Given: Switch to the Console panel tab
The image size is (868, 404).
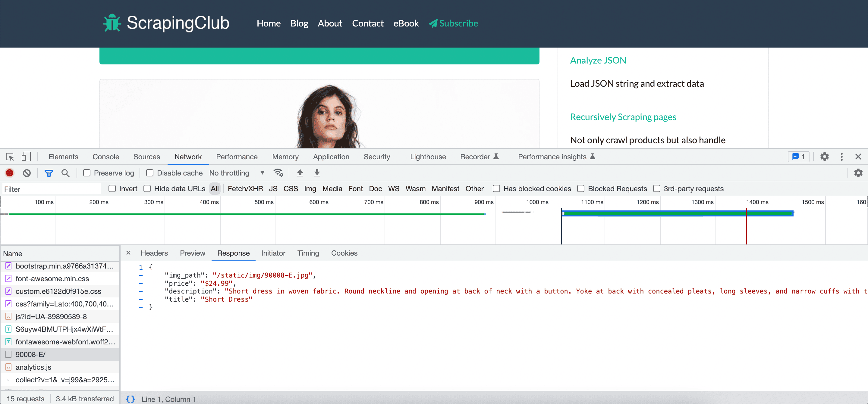Looking at the screenshot, I should 106,157.
